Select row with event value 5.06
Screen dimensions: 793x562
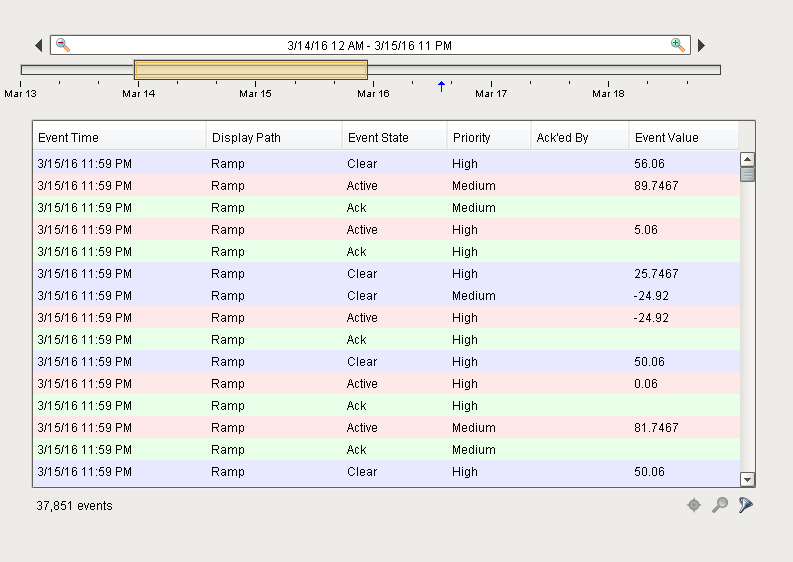(386, 230)
